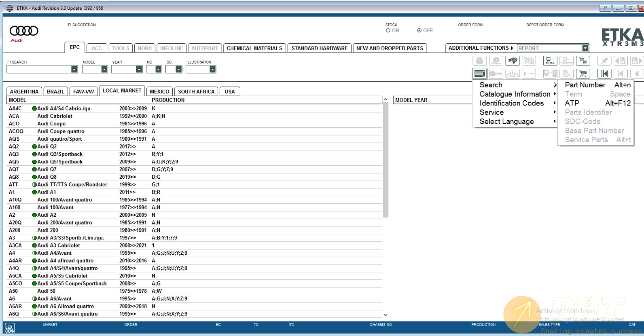644x336 pixels.
Task: Click the computer-to-server transfer icon
Action: click(x=550, y=74)
